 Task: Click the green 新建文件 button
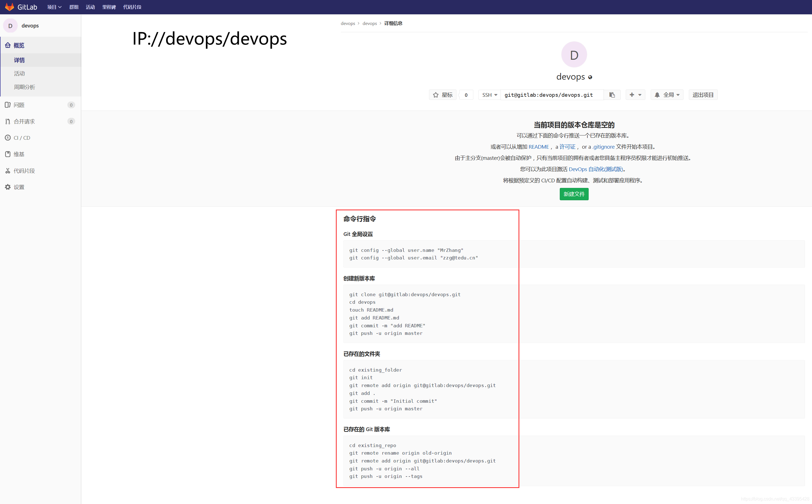coord(574,194)
